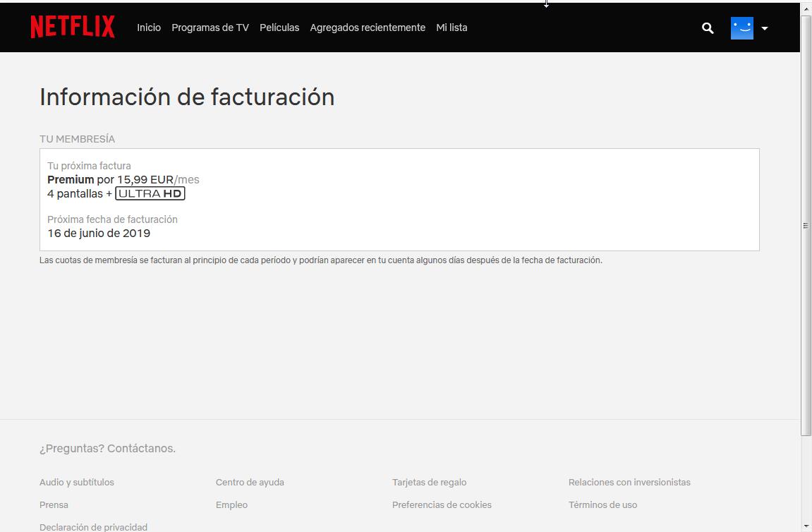Viewport: 812px width, 532px height.
Task: Click the scrollbar up arrow
Action: coord(806,7)
